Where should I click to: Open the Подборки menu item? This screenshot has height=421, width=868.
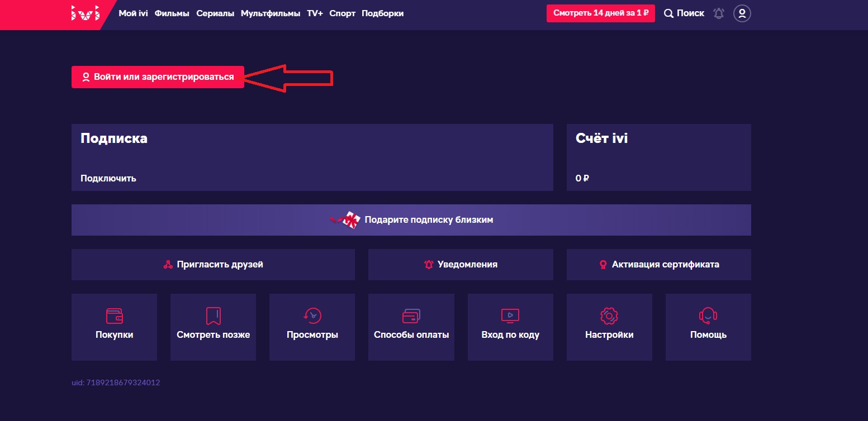(382, 13)
